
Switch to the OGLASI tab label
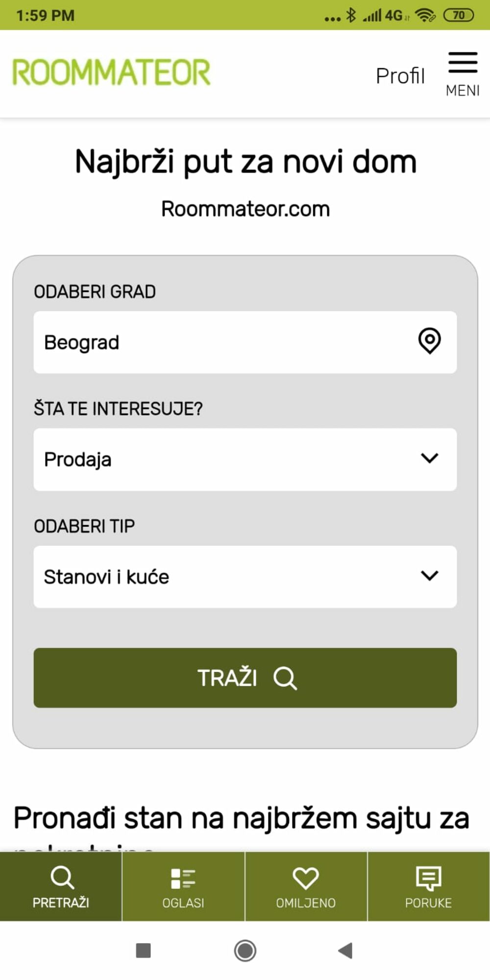pyautogui.click(x=183, y=903)
